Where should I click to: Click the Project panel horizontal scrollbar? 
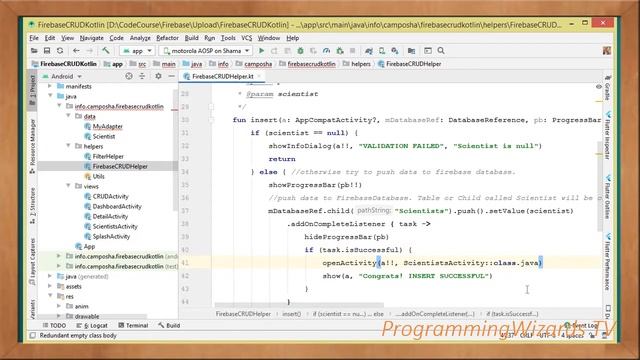(93, 316)
